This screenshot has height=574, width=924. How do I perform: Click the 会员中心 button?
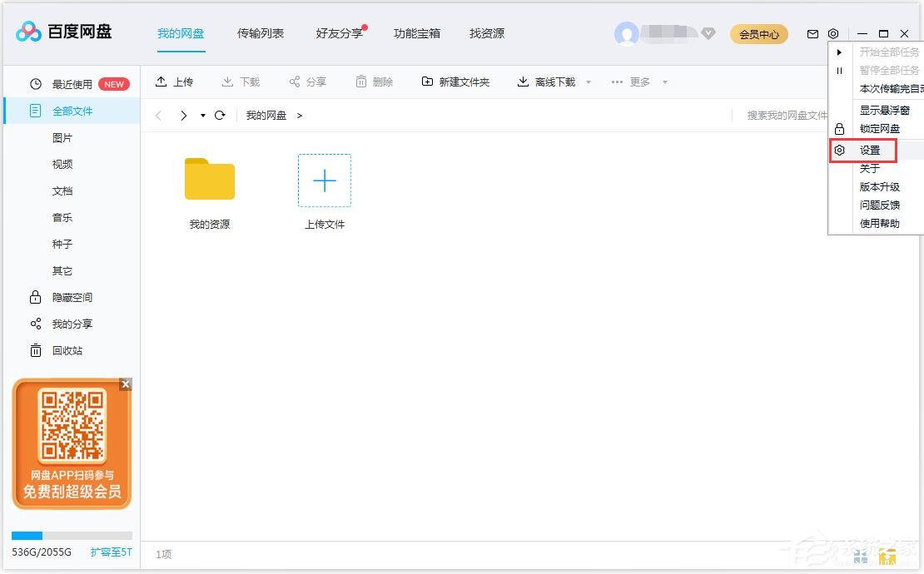(x=758, y=34)
